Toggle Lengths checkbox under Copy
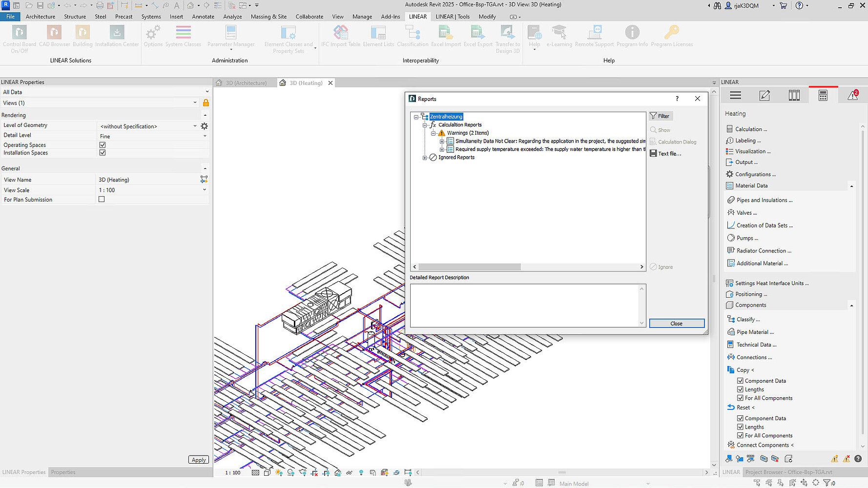The width and height of the screenshot is (868, 488). [x=740, y=389]
